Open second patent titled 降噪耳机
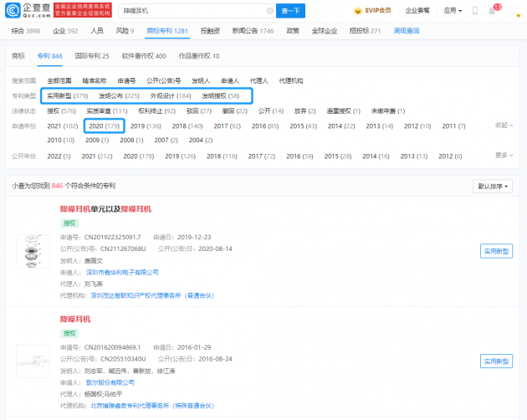The image size is (527, 420). click(75, 319)
